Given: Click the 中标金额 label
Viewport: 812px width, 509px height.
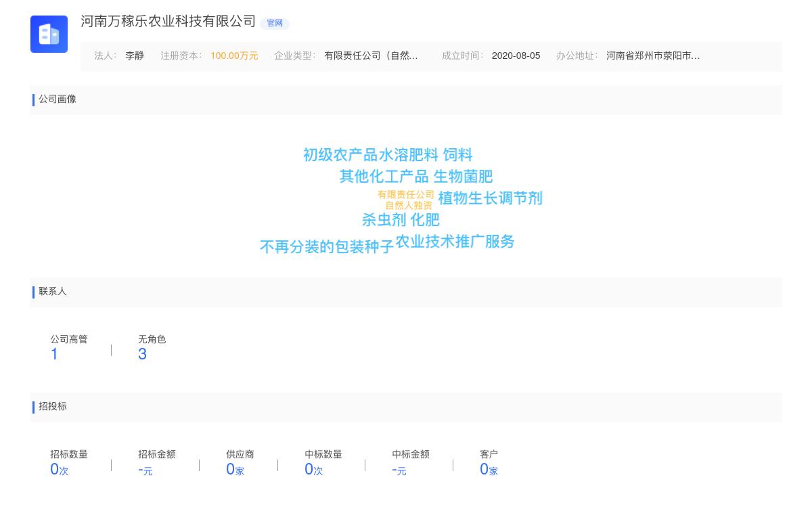Looking at the screenshot, I should 411,455.
